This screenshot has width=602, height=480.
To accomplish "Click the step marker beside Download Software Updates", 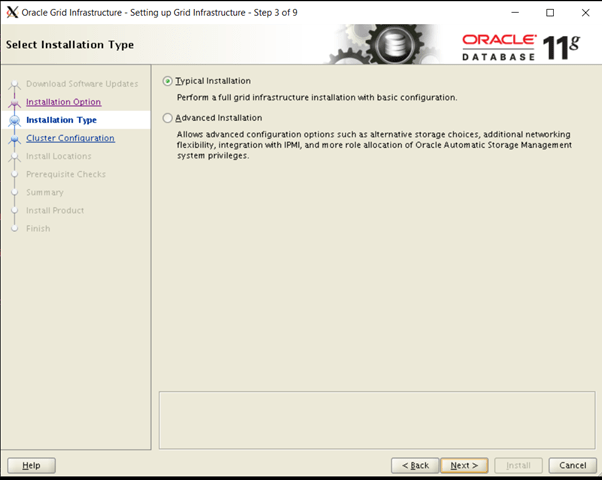I will coord(14,84).
